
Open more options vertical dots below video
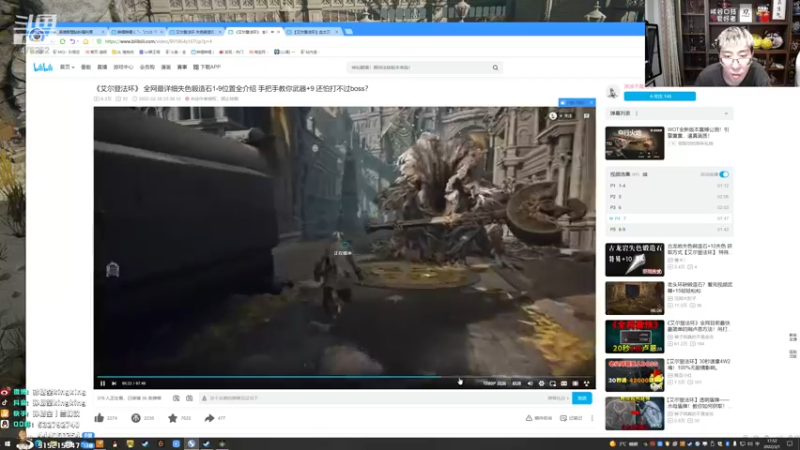592,418
